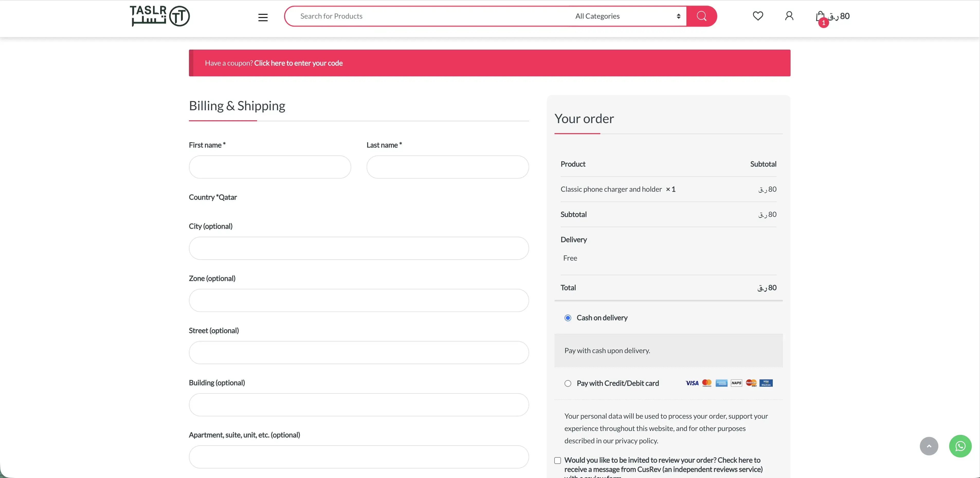Click the Last name input field

tap(447, 167)
